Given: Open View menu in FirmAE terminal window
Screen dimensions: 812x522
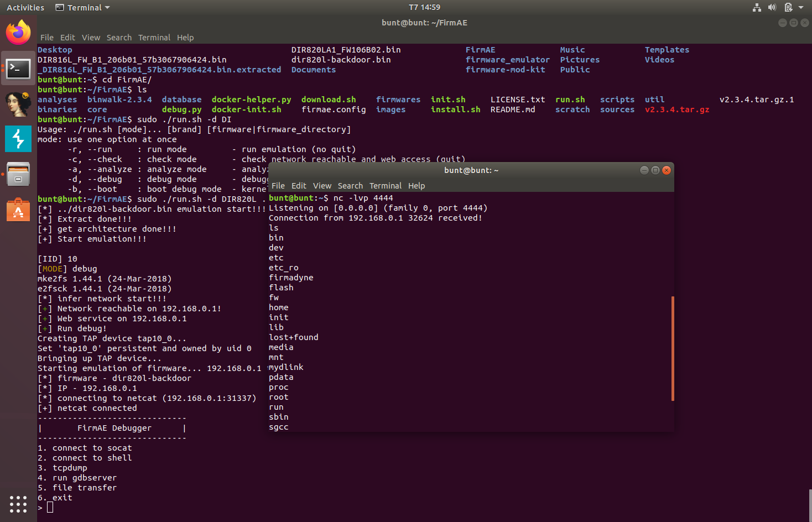Looking at the screenshot, I should coord(91,38).
